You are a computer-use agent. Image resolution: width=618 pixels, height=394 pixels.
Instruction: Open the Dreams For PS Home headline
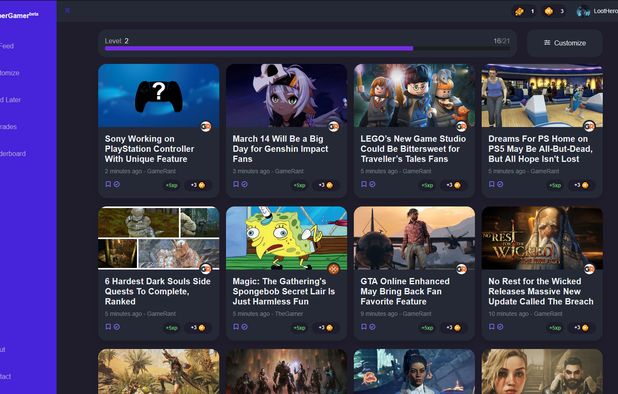click(540, 149)
